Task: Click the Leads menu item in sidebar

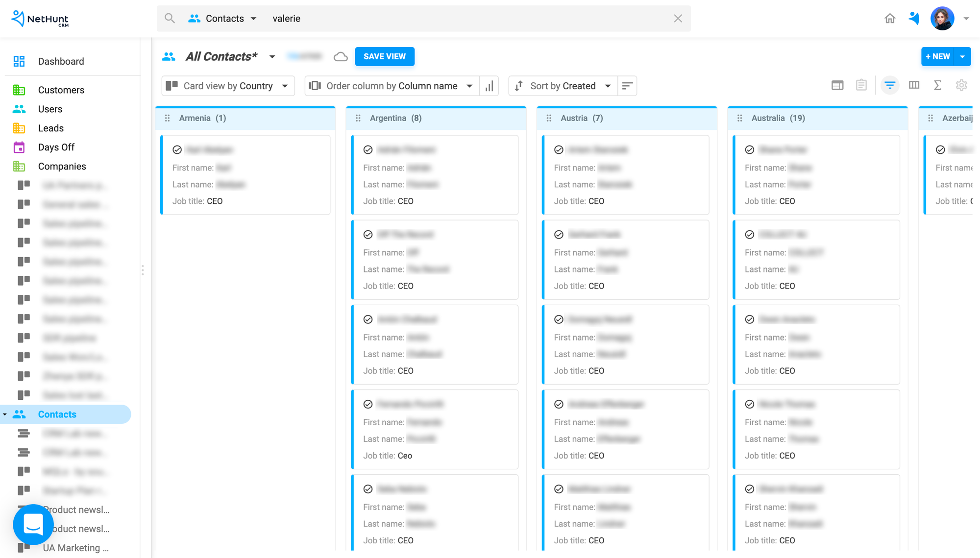Action: click(50, 127)
